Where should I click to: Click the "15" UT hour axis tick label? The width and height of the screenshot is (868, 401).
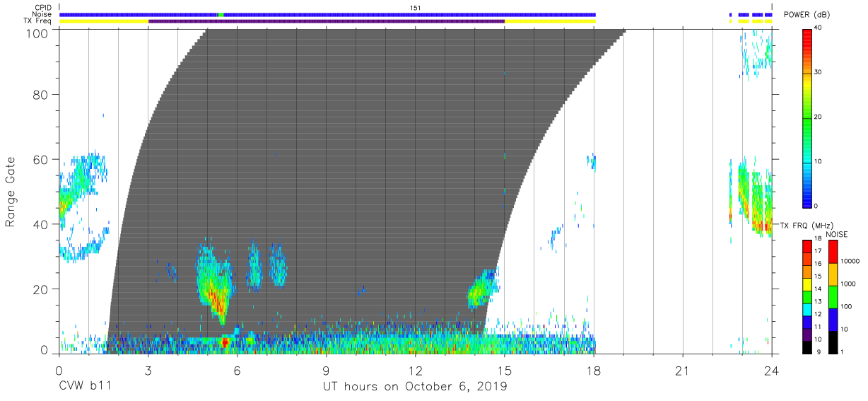505,371
